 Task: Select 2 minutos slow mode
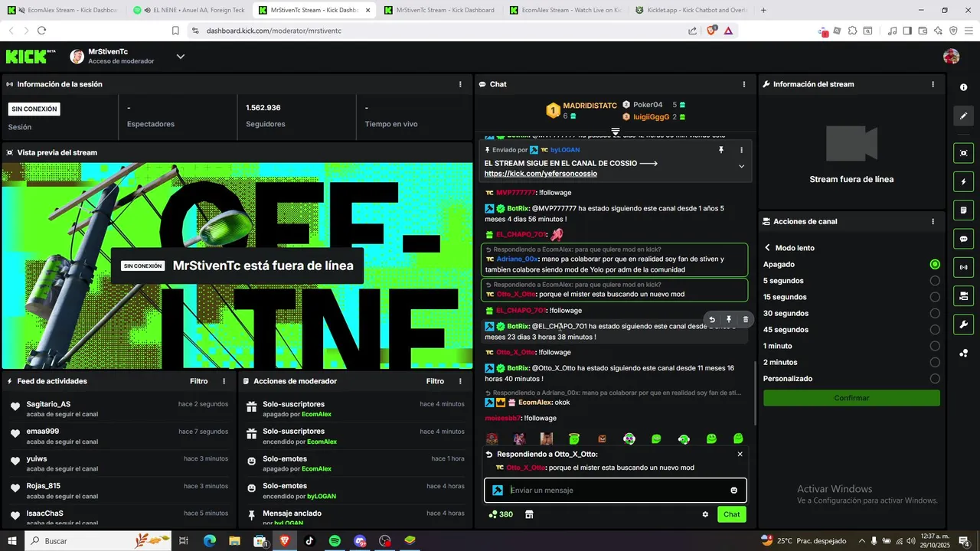click(x=935, y=362)
